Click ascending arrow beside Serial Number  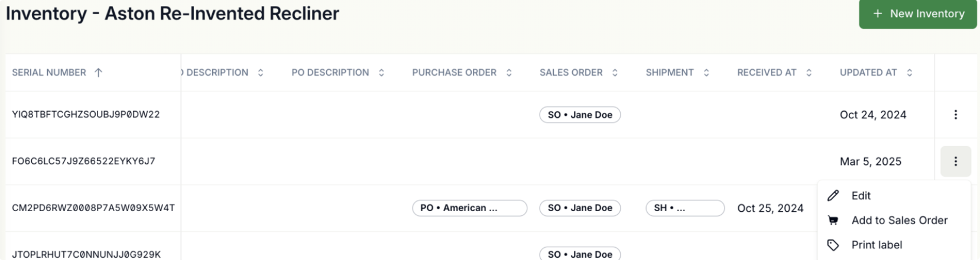pyautogui.click(x=98, y=73)
